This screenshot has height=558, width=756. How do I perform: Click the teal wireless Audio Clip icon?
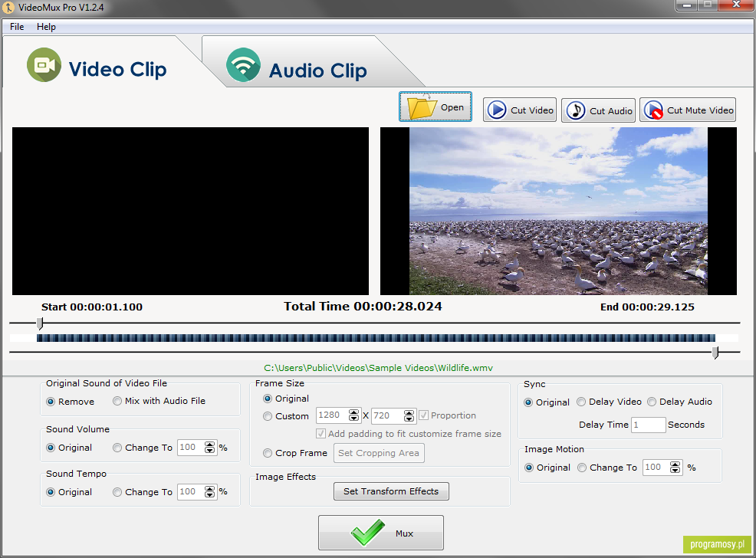[244, 65]
